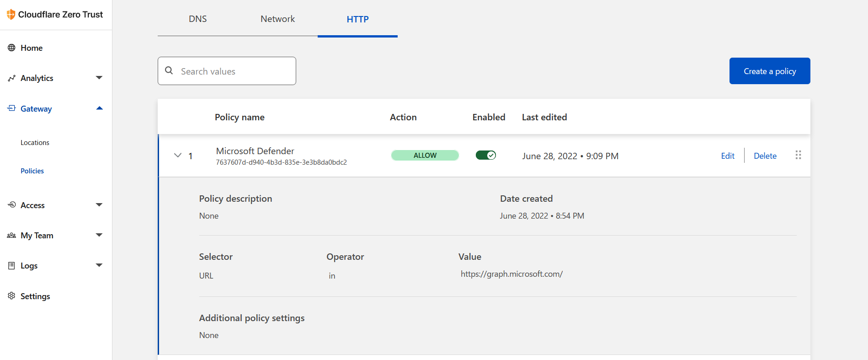Disable the Microsoft Defender policy toggle
The image size is (868, 360).
(x=485, y=156)
